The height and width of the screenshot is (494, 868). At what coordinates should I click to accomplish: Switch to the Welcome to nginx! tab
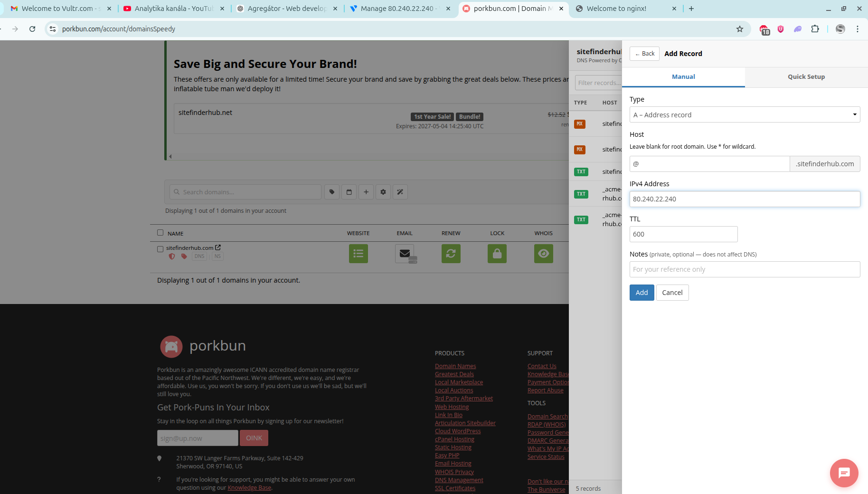[626, 9]
